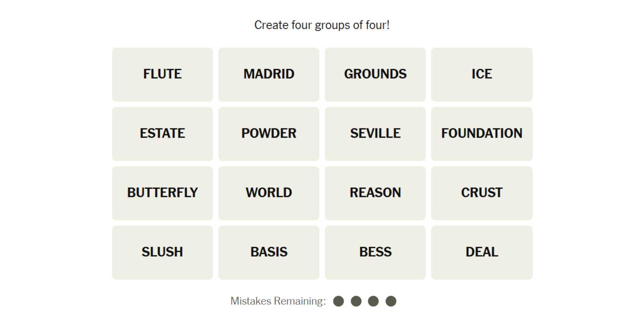Select the FLUTE word tile
This screenshot has height=322, width=644.
coord(162,74)
